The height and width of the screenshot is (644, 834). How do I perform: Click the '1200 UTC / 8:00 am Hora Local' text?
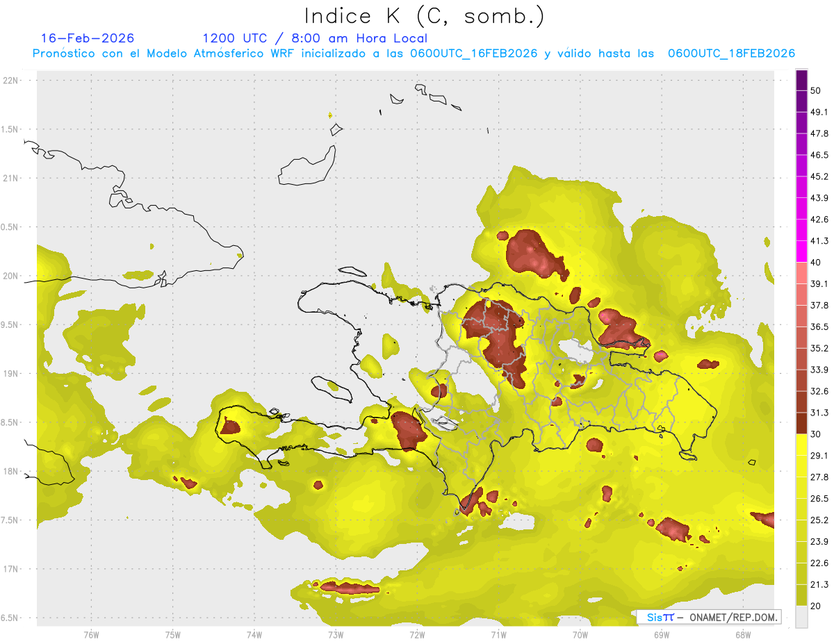coord(315,38)
